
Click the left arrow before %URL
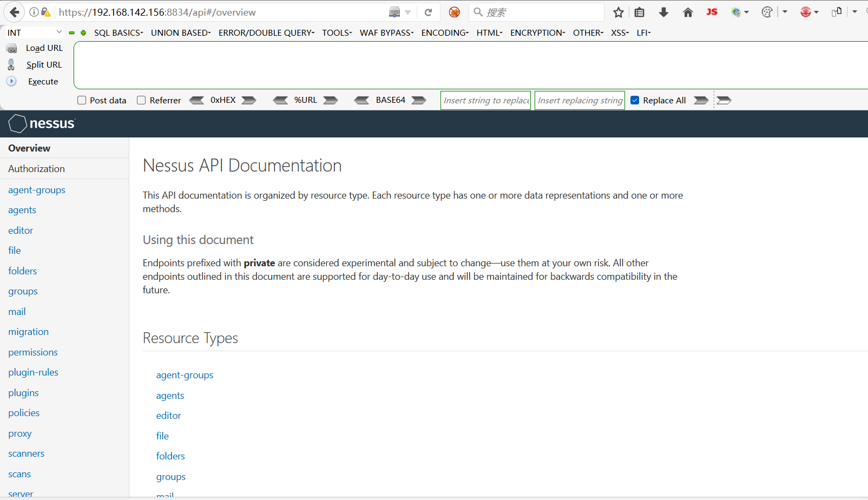coord(280,100)
